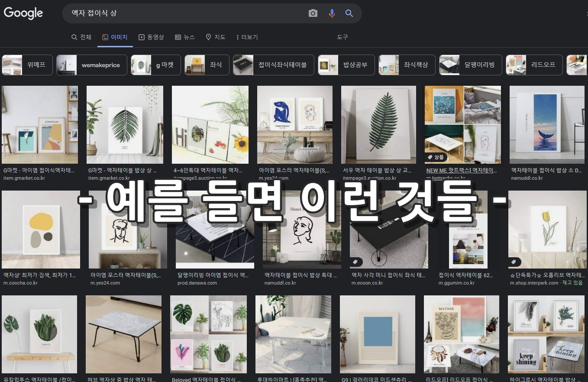The width and height of the screenshot is (588, 382).
Task: Open the 뉴스 tab
Action: [x=185, y=37]
